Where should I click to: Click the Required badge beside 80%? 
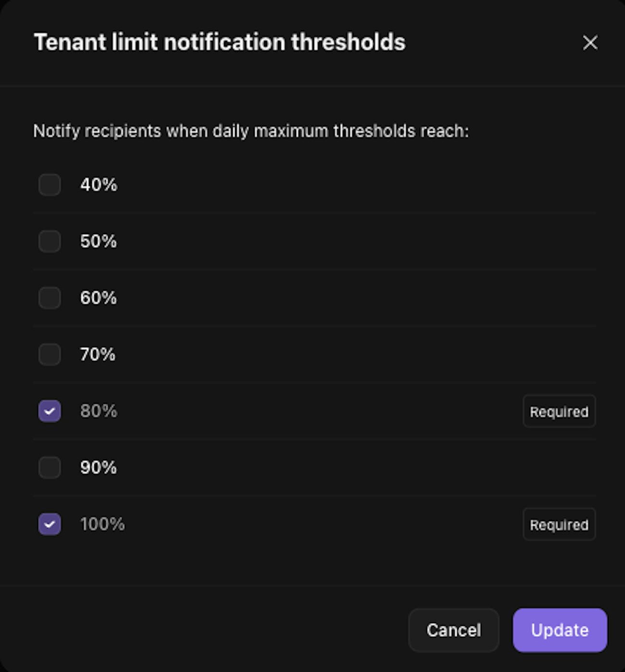coord(559,412)
